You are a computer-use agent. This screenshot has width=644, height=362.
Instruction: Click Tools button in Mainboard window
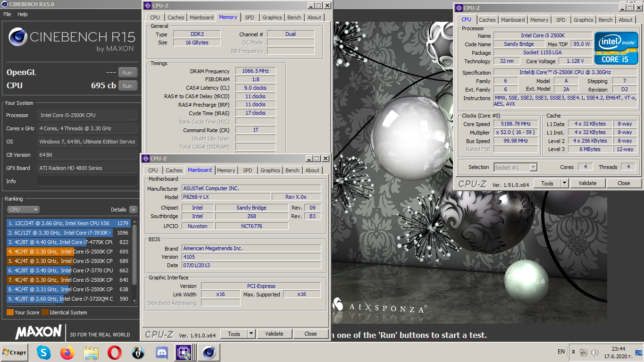tap(234, 334)
